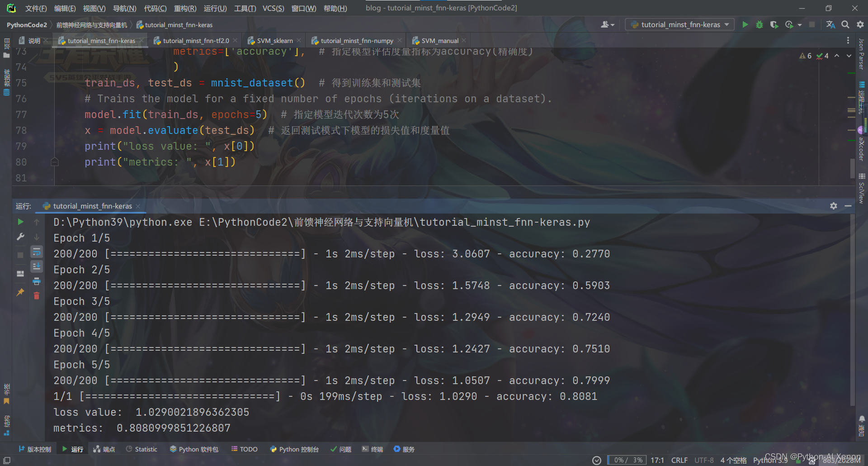868x466 pixels.
Task: Open 服务 tool window
Action: tap(404, 449)
